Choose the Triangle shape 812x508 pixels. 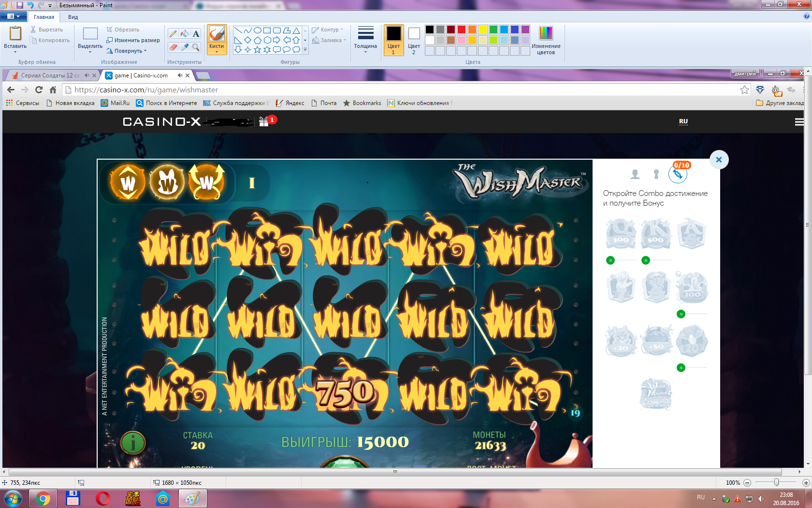point(296,30)
